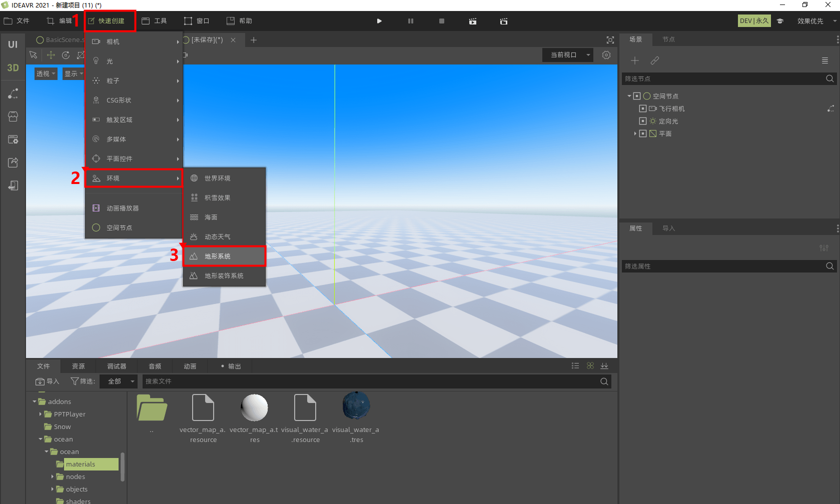
Task: Select the move tool
Action: tap(51, 55)
